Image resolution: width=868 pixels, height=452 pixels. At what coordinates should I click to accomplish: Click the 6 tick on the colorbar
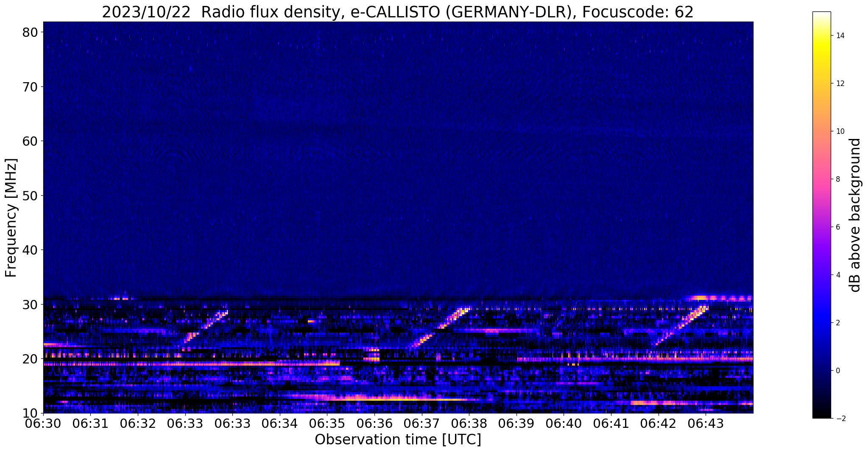tap(837, 227)
